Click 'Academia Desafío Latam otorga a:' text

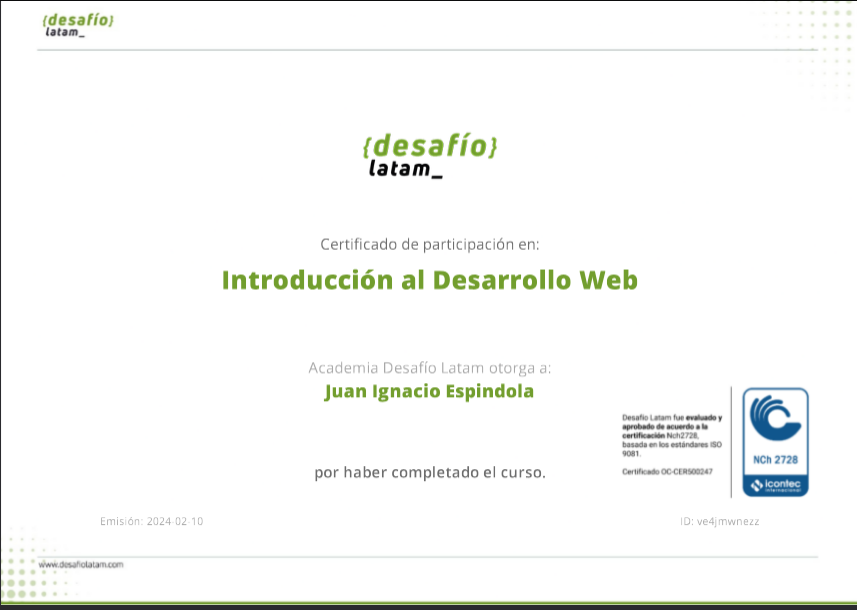tap(430, 368)
